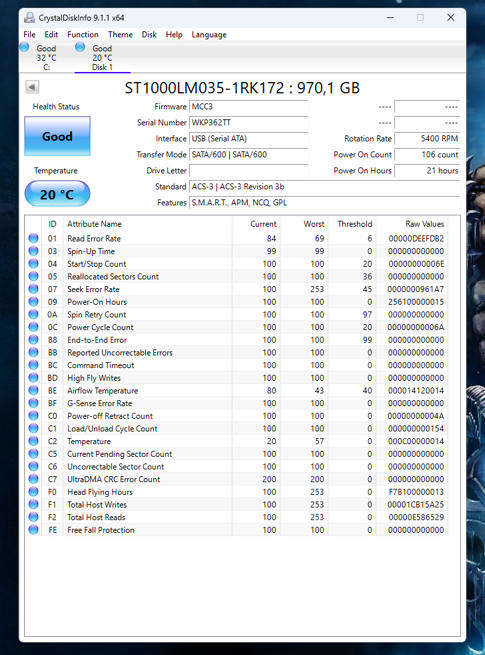This screenshot has width=485, height=655.
Task: Click the status icon for Head Flying Hours
Action: (x=33, y=492)
